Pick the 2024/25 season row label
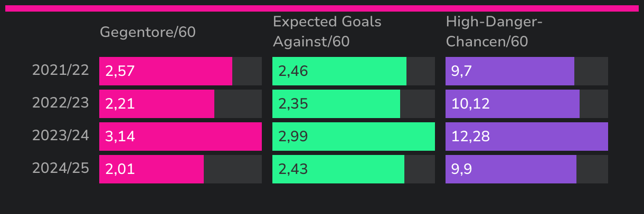 click(x=60, y=169)
